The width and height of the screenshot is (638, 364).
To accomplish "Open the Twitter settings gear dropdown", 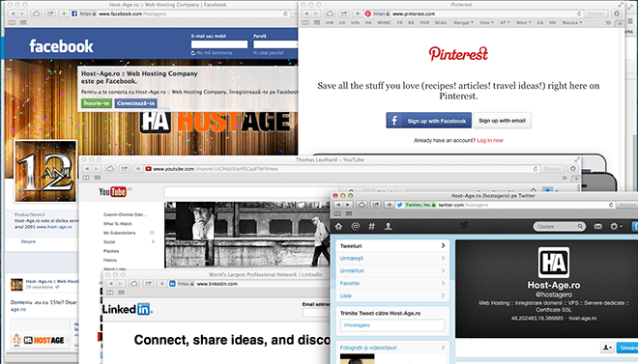I will [616, 226].
